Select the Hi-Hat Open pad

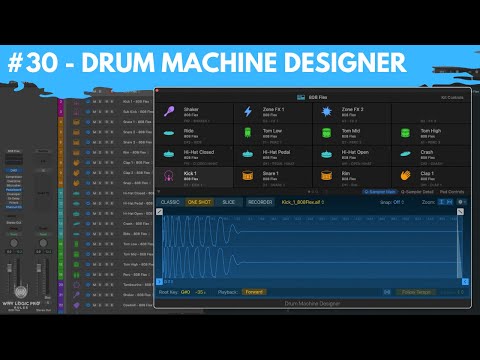point(352,156)
